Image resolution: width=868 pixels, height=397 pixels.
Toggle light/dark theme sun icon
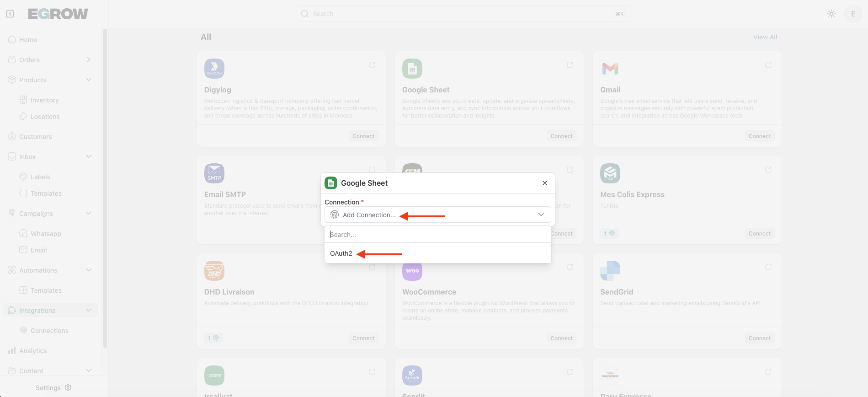coord(831,14)
